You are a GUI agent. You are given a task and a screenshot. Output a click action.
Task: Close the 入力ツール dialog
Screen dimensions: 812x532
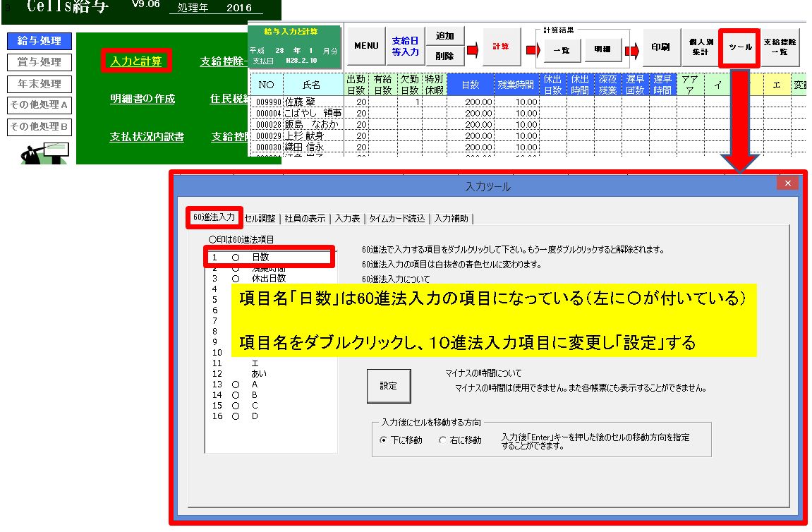(787, 183)
